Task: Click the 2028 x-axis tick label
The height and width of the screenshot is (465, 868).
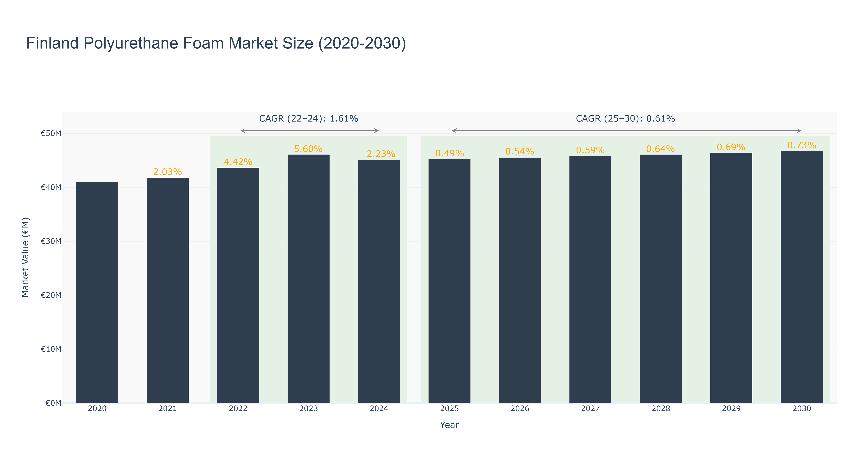Action: click(660, 409)
